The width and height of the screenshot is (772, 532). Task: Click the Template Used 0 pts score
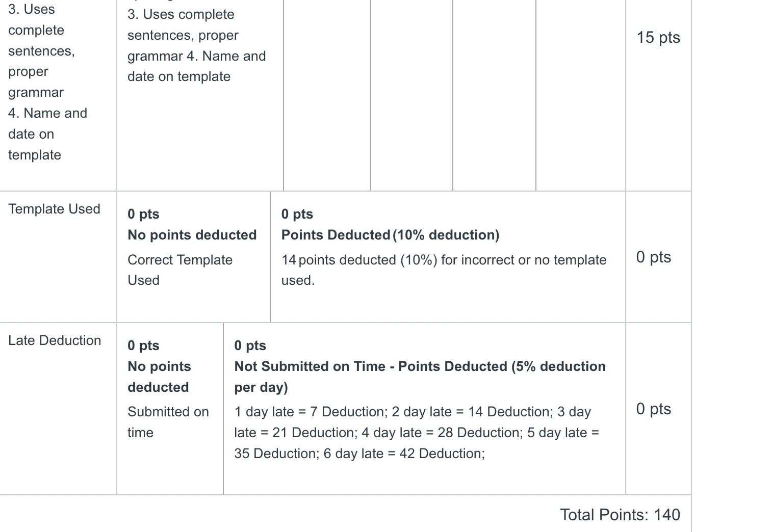point(654,257)
